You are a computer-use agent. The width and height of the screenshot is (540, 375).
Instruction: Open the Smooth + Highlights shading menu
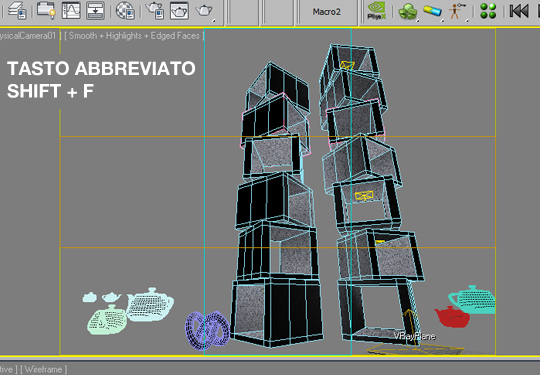pos(134,36)
